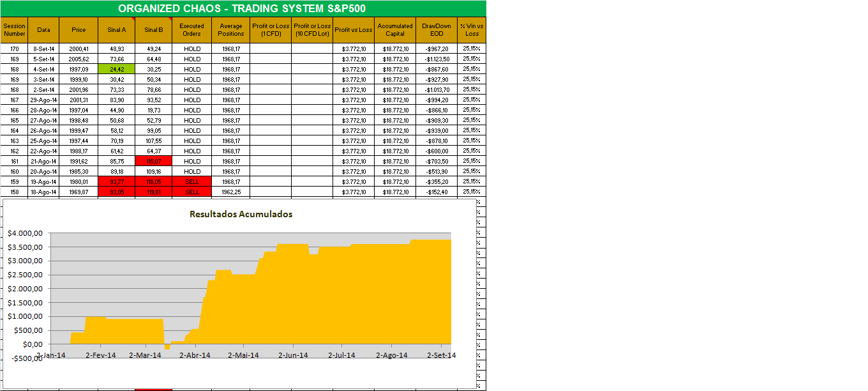Screen dimensions: 868x391
Task: Click the drawdown cell -$967,20
Action: [437, 49]
